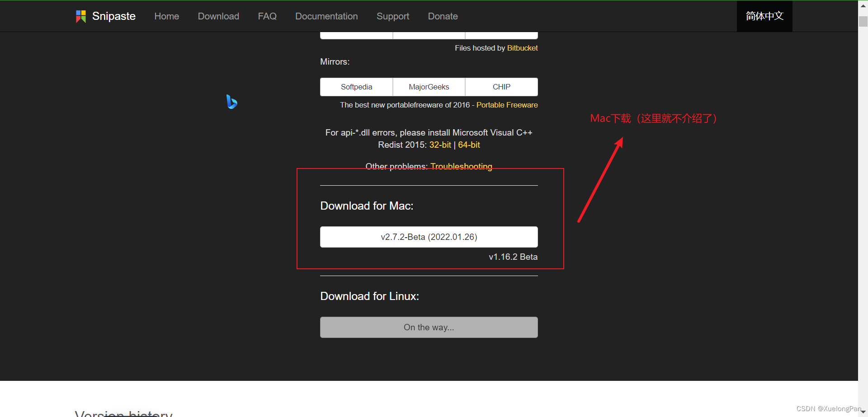The height and width of the screenshot is (417, 868).
Task: Switch language to 简体中文
Action: [x=764, y=16]
